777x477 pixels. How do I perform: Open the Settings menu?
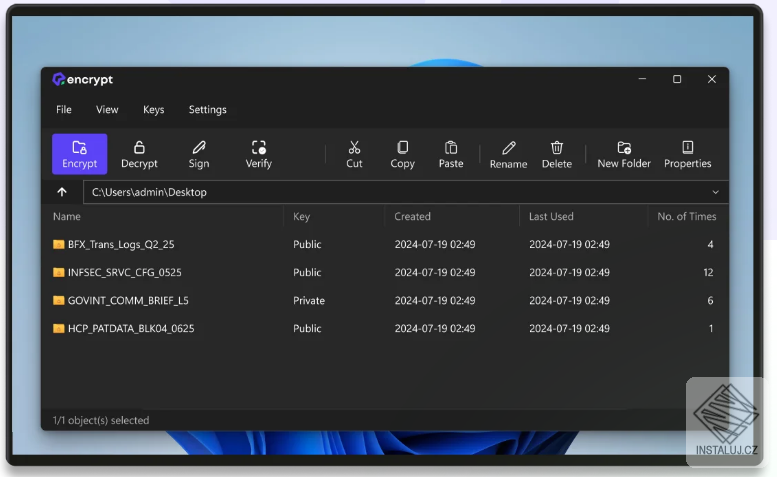click(x=208, y=109)
